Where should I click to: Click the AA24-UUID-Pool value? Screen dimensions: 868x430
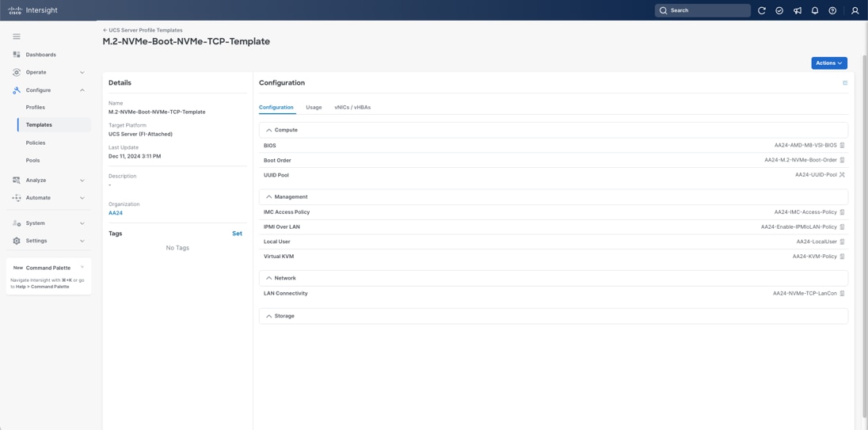pos(816,175)
